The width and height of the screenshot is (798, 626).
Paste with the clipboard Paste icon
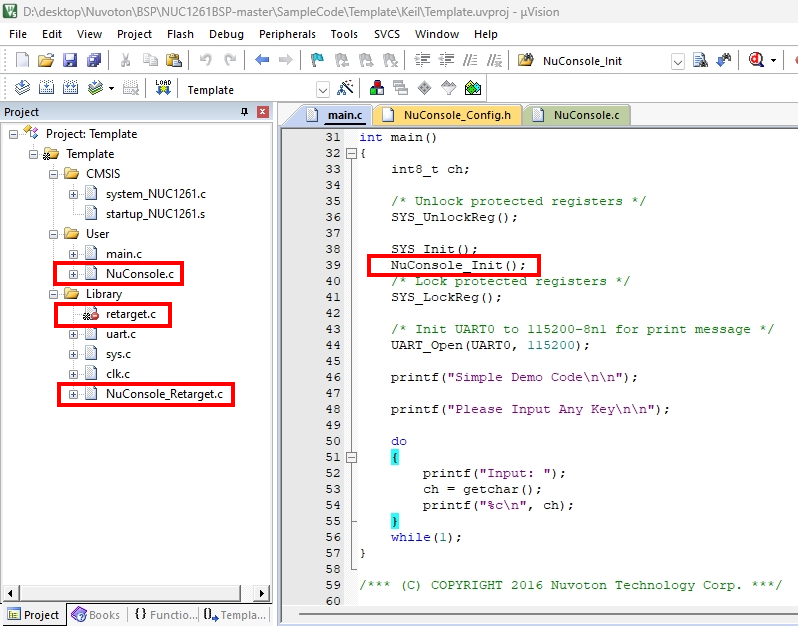point(174,60)
